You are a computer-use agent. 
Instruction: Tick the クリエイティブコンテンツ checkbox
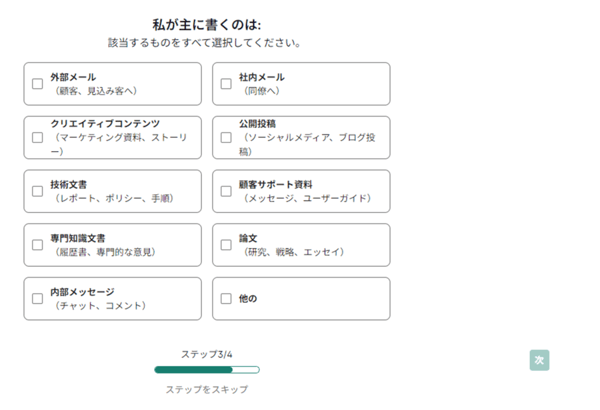point(38,137)
